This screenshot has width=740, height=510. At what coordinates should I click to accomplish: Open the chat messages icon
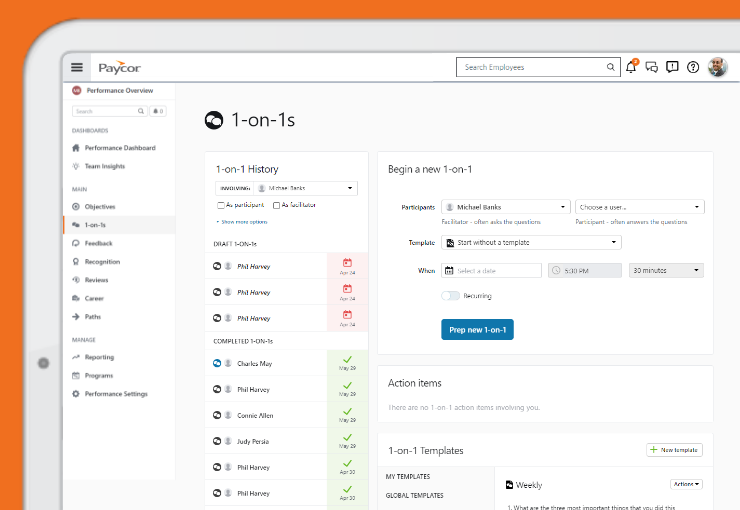(652, 67)
